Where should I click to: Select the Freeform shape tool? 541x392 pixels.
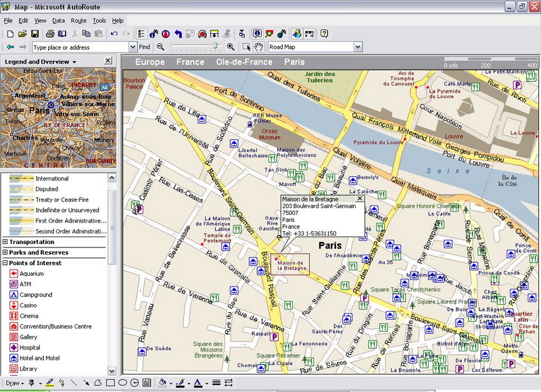98,383
